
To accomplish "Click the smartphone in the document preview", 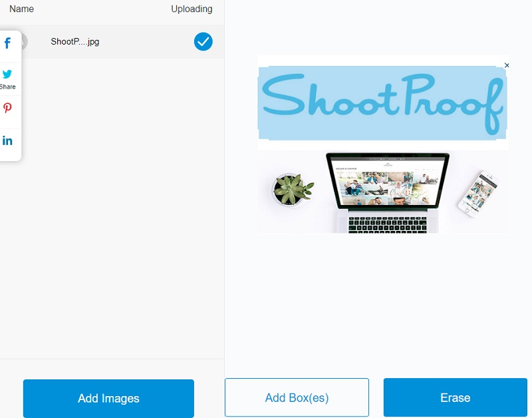I will tap(480, 193).
